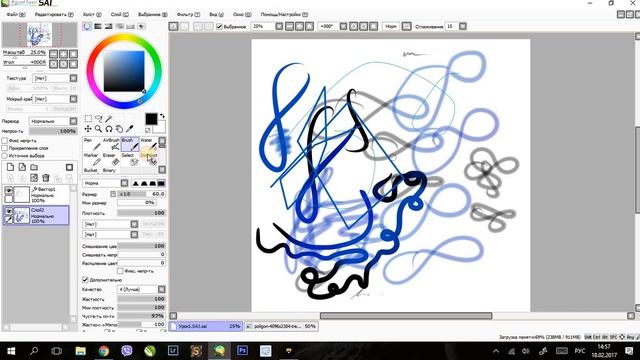Select the Brush tool
Screen dimensions: 640x360
130,144
